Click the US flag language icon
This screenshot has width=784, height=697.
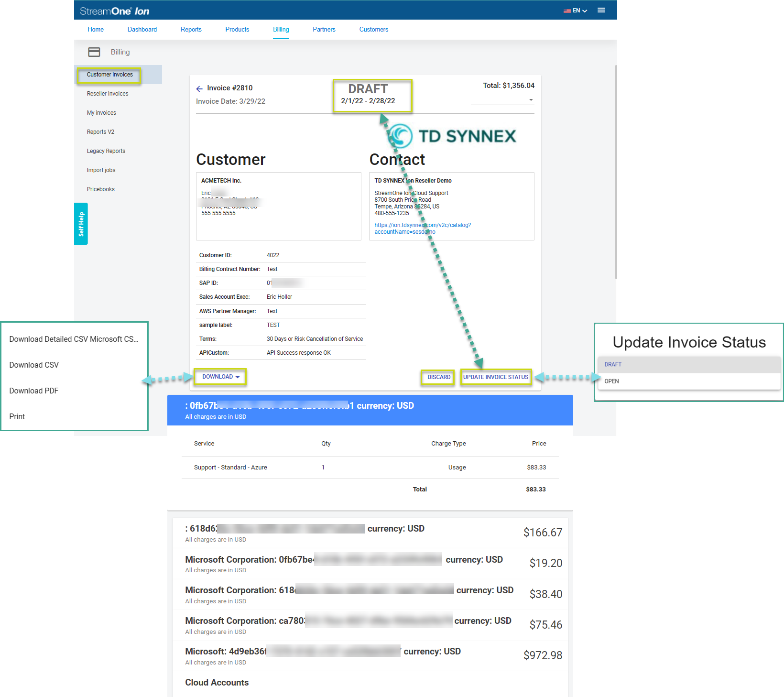(x=567, y=11)
